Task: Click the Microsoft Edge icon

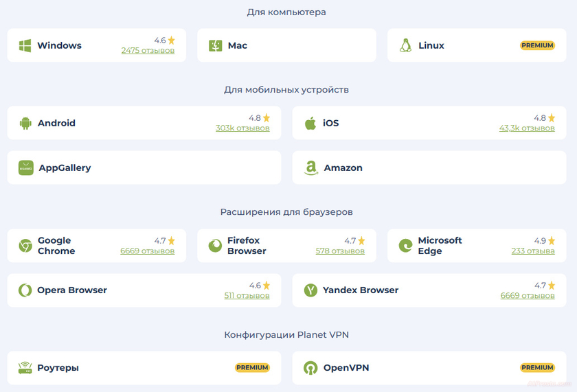Action: point(405,246)
